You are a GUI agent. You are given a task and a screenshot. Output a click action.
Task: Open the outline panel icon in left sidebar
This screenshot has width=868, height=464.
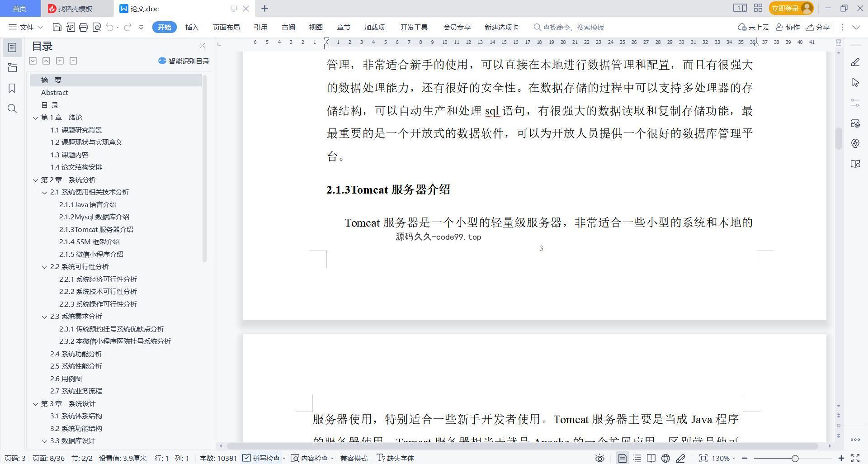12,47
